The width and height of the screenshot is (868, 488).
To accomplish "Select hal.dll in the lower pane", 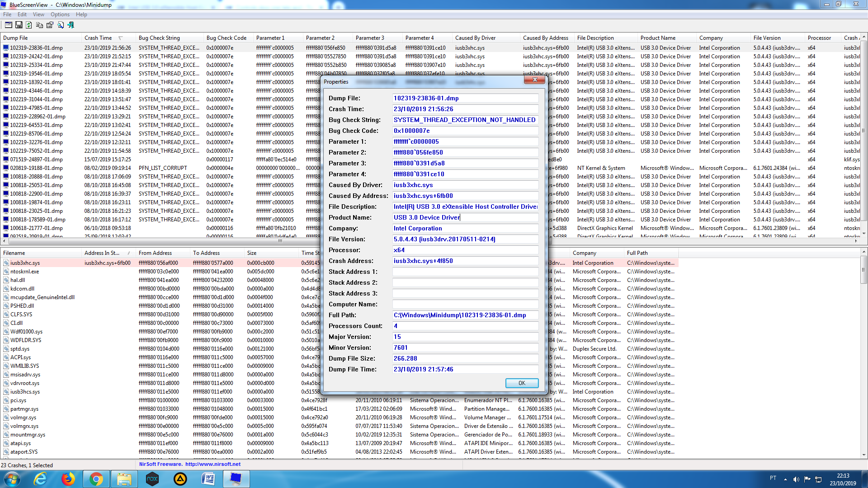I will 18,280.
